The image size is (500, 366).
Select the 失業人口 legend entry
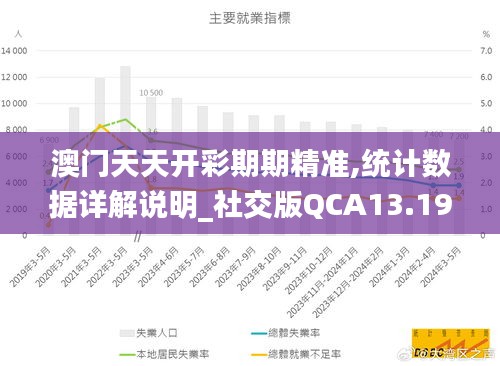click(x=148, y=333)
